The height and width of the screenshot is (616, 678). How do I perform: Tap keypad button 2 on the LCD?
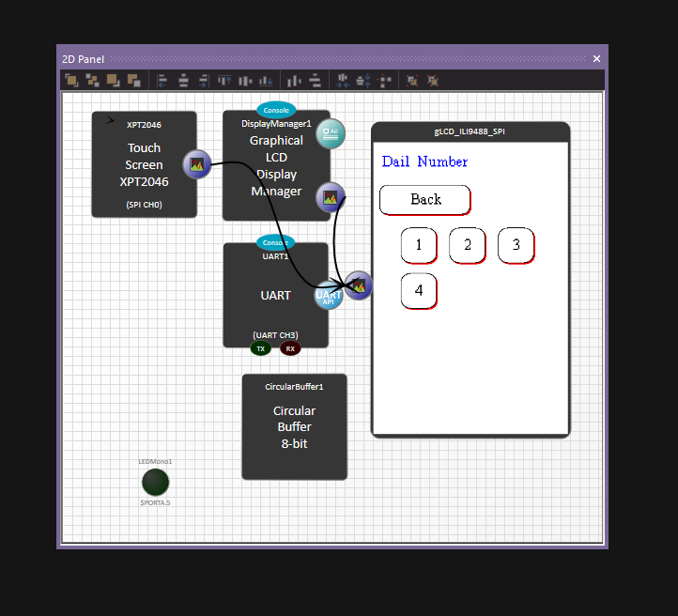point(468,245)
